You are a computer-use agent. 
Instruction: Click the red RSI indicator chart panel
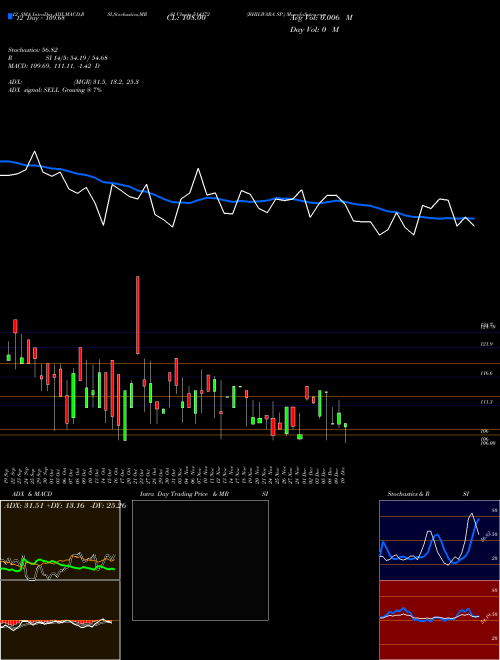point(439,620)
